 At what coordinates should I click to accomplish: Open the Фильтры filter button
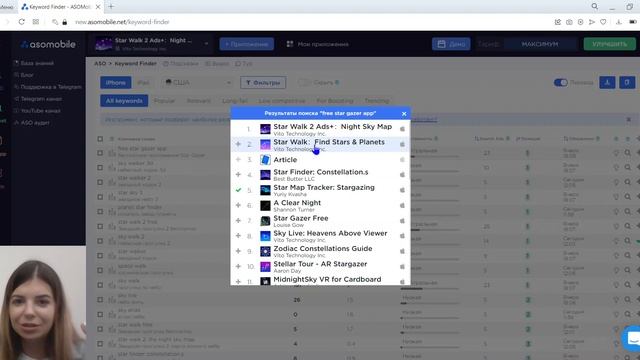263,82
